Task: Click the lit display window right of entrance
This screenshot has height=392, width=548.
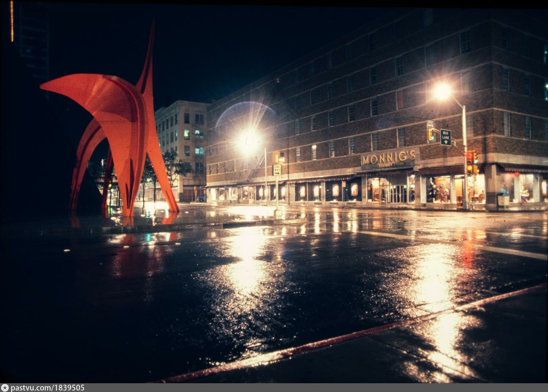Action: [438, 189]
